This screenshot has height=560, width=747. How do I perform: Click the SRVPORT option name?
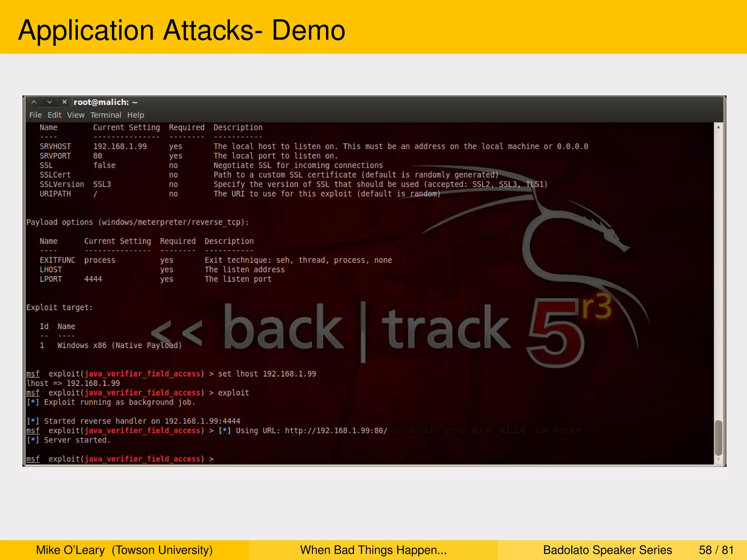(x=55, y=156)
